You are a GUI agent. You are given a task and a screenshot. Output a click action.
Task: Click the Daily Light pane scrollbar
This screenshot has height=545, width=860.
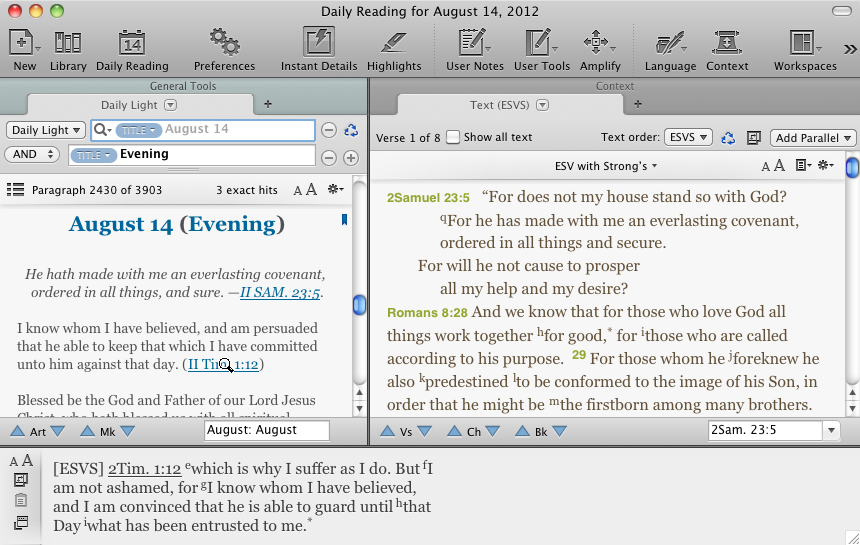pos(359,305)
